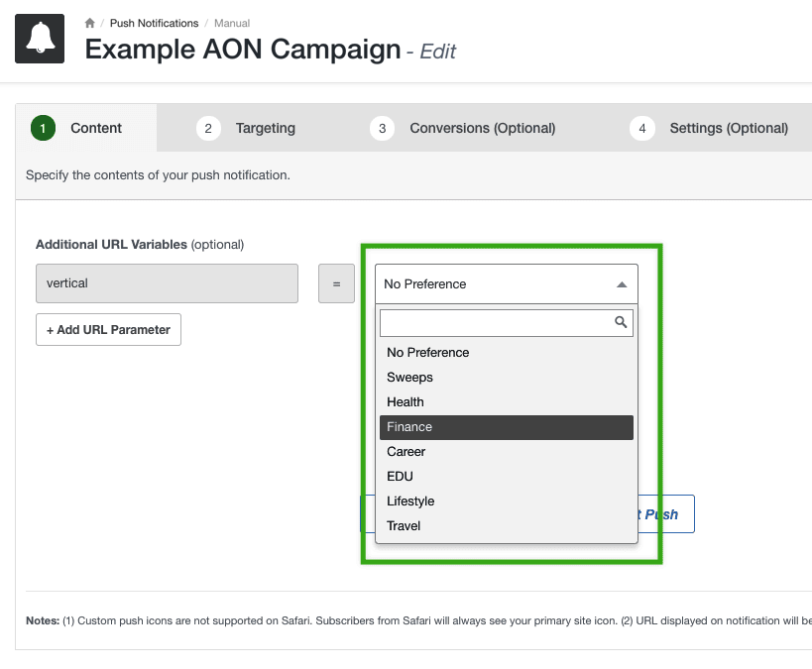Click the Add URL Parameter button
The width and height of the screenshot is (812, 669).
coord(108,330)
